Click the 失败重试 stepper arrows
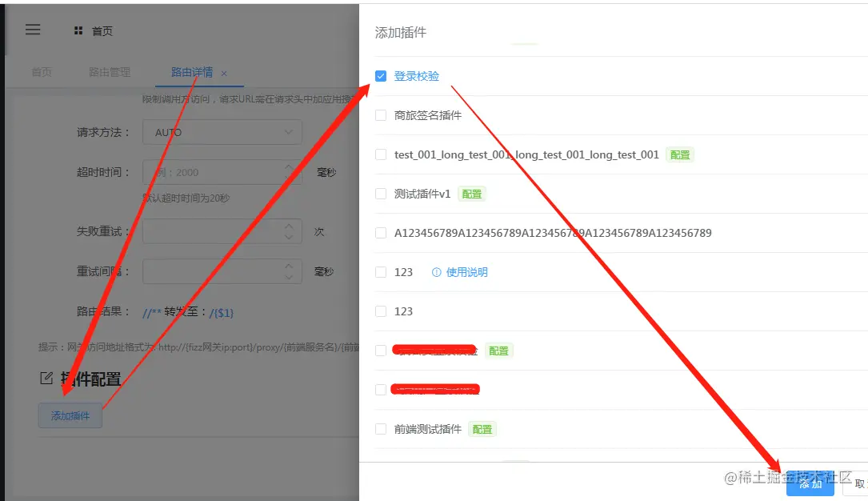Image resolution: width=868 pixels, height=501 pixels. [289, 231]
